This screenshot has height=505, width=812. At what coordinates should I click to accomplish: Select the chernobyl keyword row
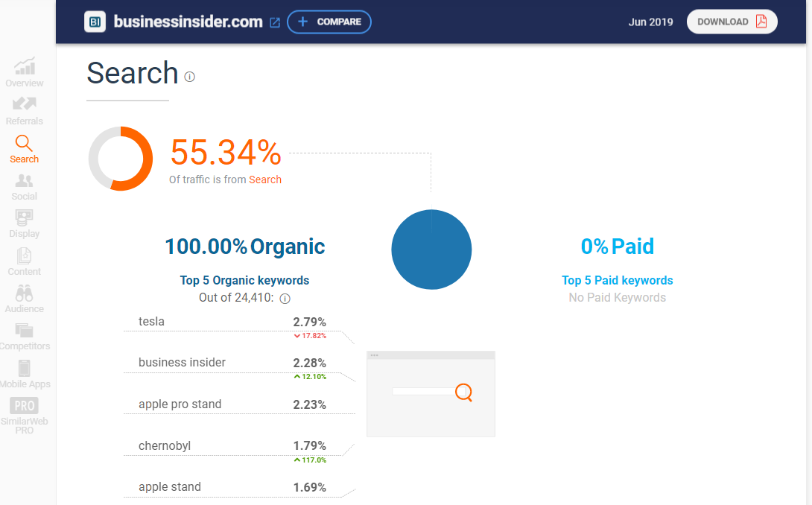pyautogui.click(x=232, y=446)
